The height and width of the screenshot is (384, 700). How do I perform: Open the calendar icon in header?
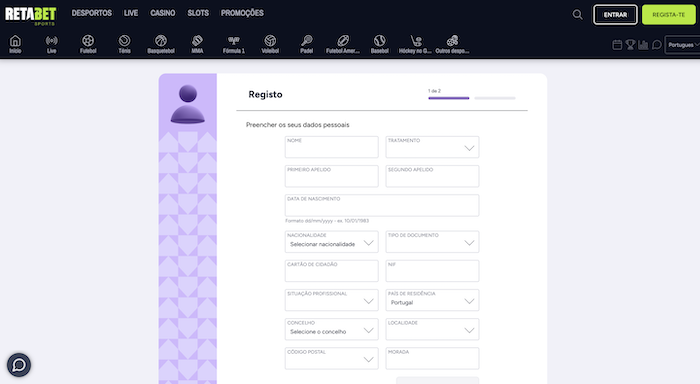(x=617, y=45)
